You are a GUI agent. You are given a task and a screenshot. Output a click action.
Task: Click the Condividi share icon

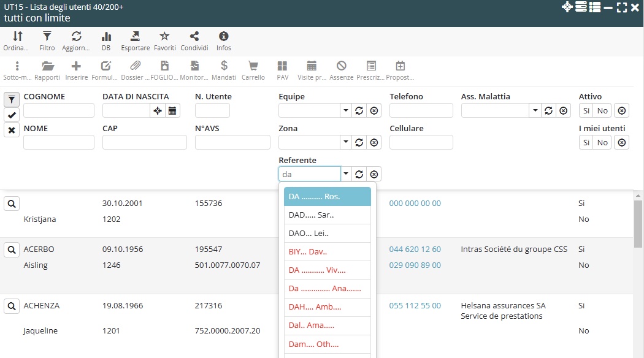point(194,37)
